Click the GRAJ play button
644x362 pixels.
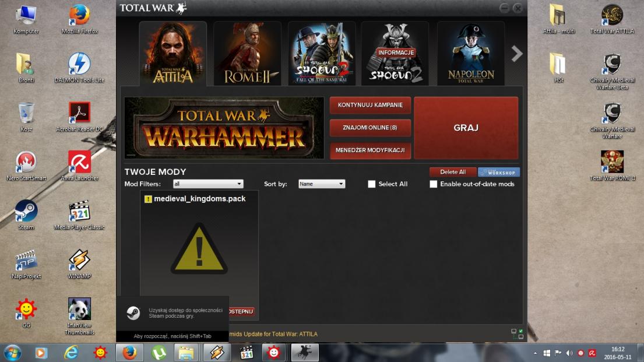pyautogui.click(x=466, y=128)
